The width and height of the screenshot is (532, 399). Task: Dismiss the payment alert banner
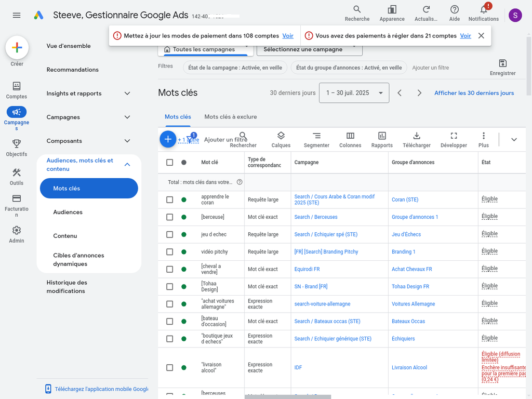(x=481, y=36)
